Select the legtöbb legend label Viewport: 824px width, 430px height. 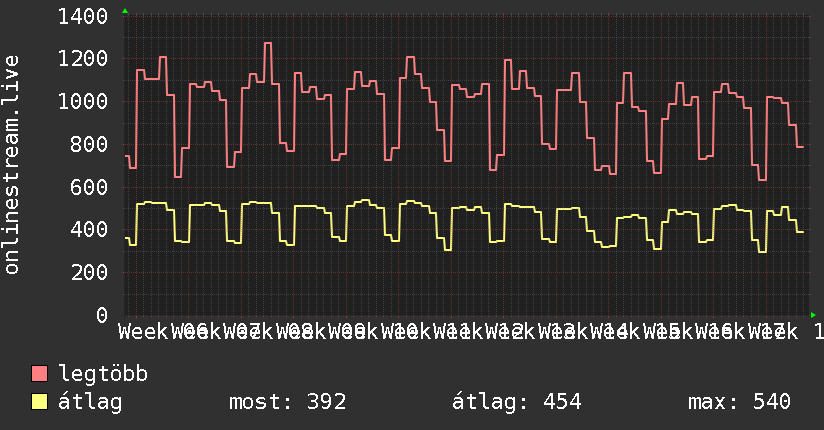103,373
